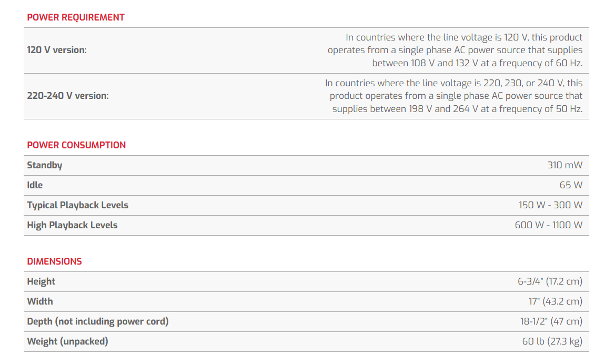605x364 pixels.
Task: Click the "Depth (not including power cord)" label
Action: (x=98, y=321)
